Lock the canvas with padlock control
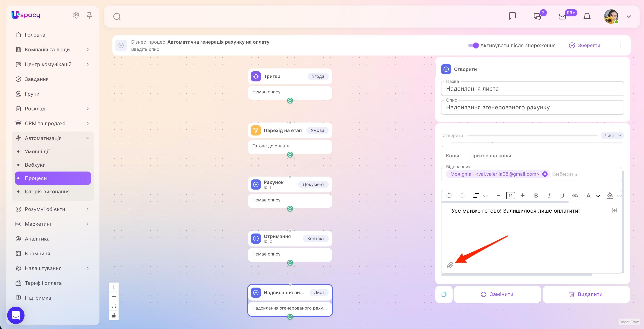The image size is (644, 329). pos(114,315)
